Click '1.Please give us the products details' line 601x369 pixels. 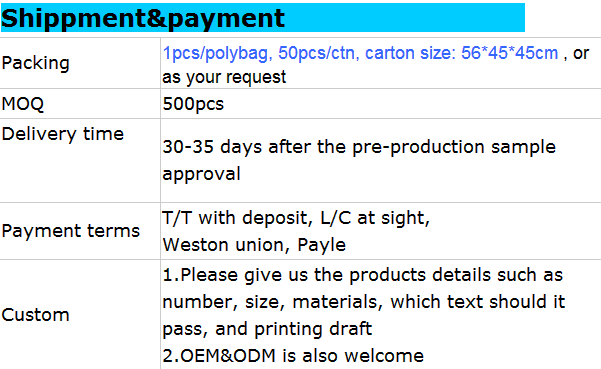pos(363,275)
